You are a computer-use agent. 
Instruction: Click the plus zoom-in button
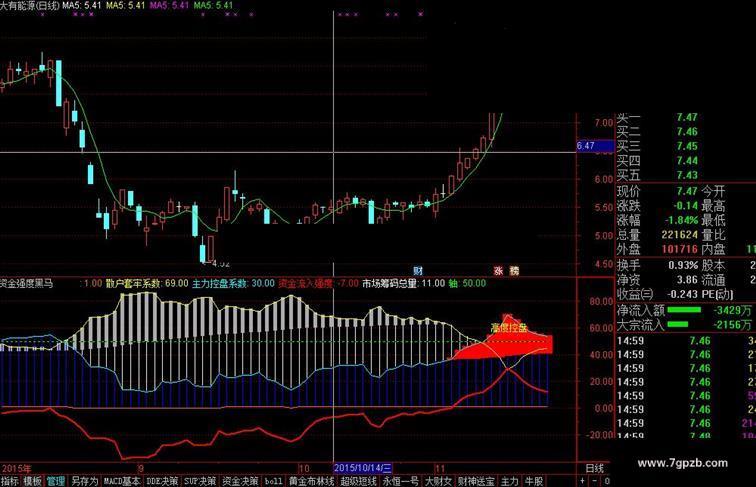(x=582, y=481)
